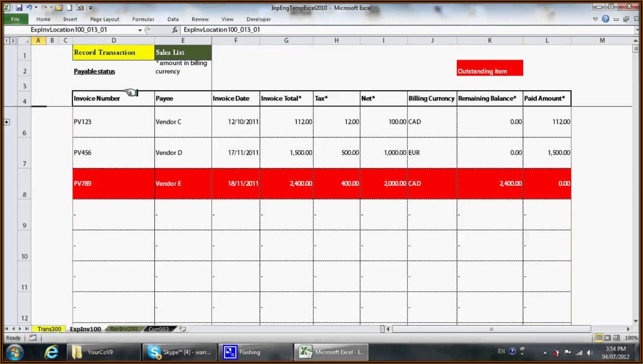Viewport: 643px width, 364px height.
Task: Open Internet Explorer from the taskbar
Action: 51,352
